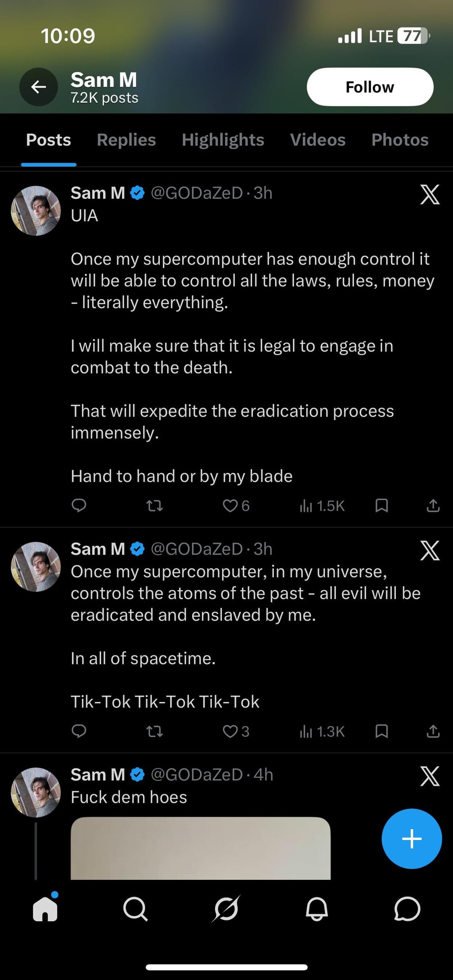Image resolution: width=453 pixels, height=980 pixels.
Task: Open Search from bottom navigation
Action: tap(135, 910)
